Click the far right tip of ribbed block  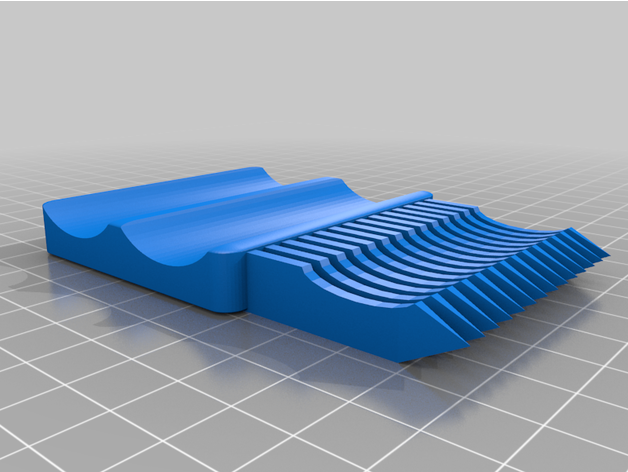(x=603, y=255)
